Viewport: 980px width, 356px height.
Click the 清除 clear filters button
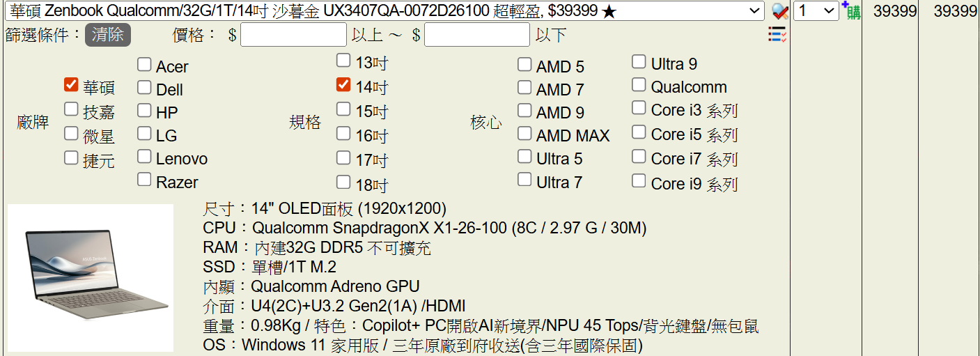click(108, 35)
